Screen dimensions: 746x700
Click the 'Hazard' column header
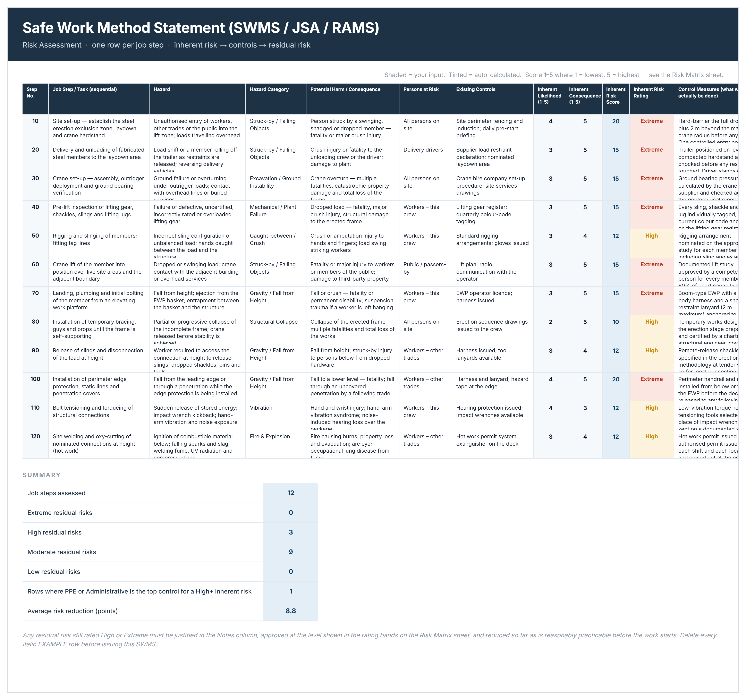pos(197,99)
